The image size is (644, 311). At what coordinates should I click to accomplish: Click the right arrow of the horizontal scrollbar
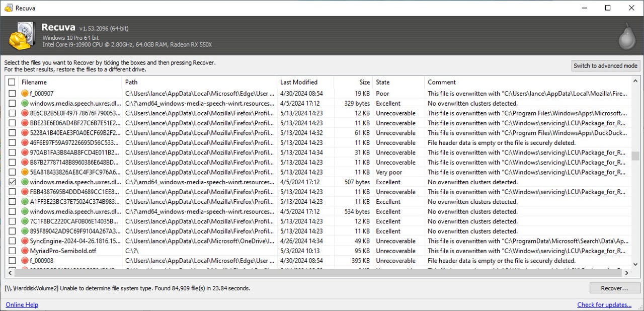coord(626,273)
